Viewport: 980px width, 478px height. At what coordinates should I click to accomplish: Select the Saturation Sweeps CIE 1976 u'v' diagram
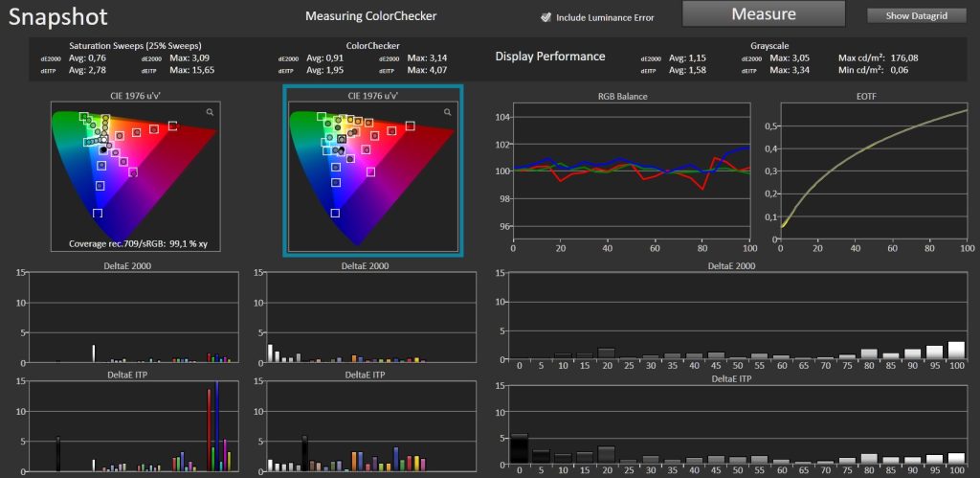click(x=138, y=177)
